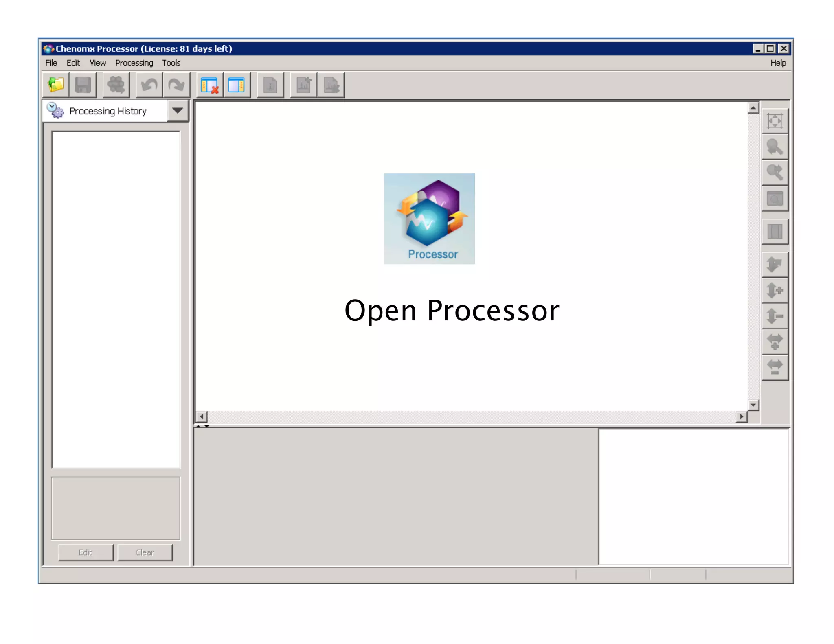Click the spectrum with plus icon
Image resolution: width=834 pixels, height=644 pixels.
(303, 85)
